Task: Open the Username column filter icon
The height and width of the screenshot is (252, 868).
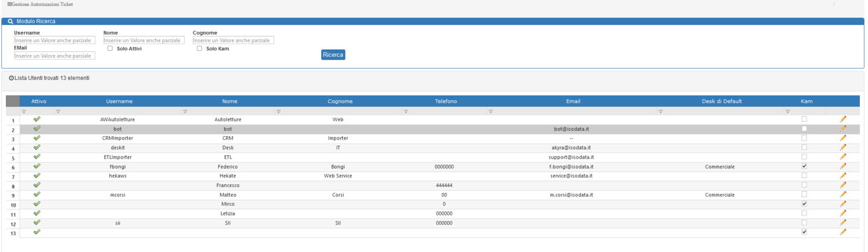Action: (x=58, y=111)
